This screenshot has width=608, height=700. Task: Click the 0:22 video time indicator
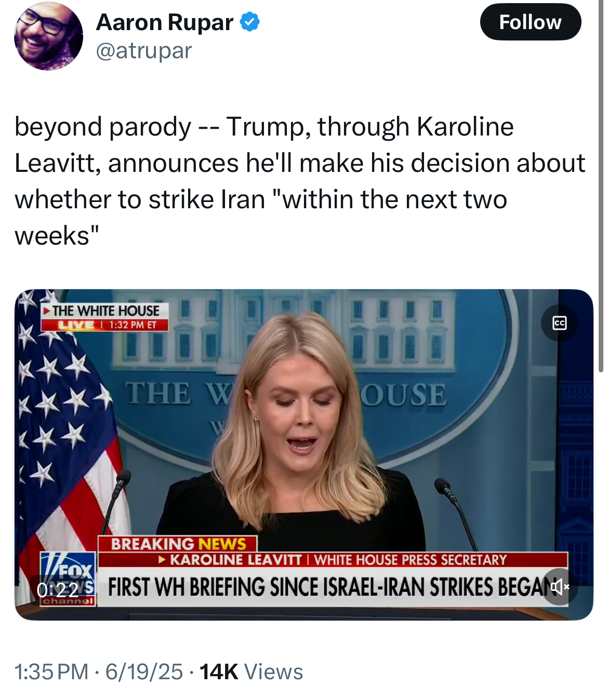pyautogui.click(x=57, y=589)
